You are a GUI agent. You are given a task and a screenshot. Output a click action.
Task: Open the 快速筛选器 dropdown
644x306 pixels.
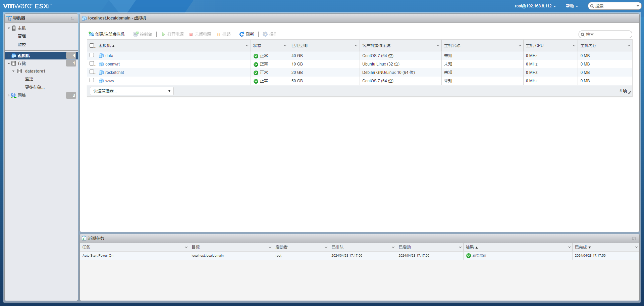(131, 91)
